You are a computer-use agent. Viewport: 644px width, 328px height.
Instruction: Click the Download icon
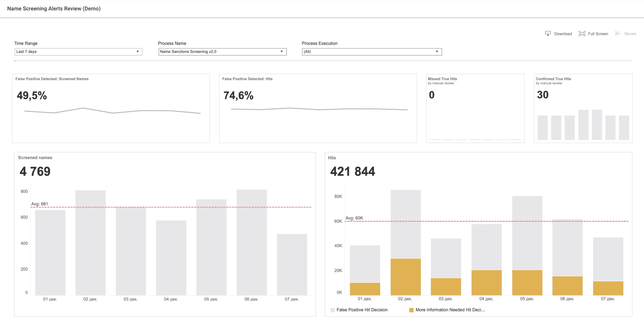point(548,34)
